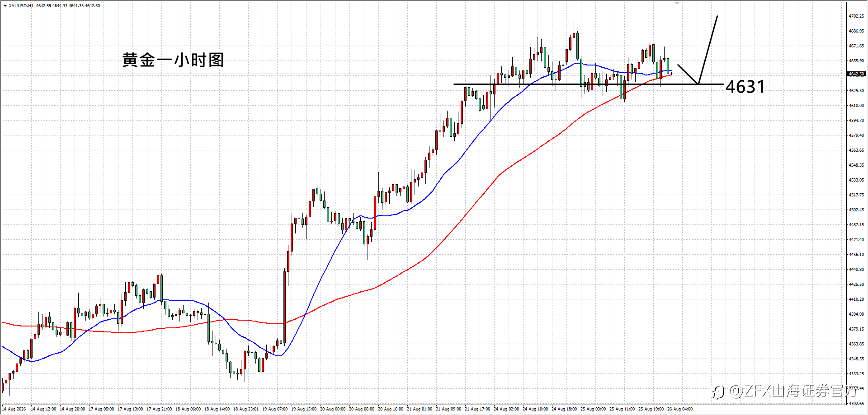Click time axis label 25 Aug 03:00
The width and height of the screenshot is (868, 415).
(x=593, y=410)
